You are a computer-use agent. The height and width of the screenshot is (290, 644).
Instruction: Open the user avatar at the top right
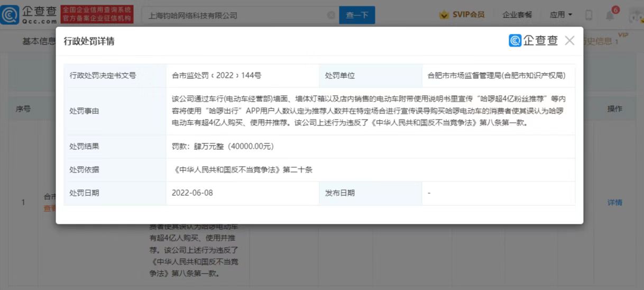point(636,16)
